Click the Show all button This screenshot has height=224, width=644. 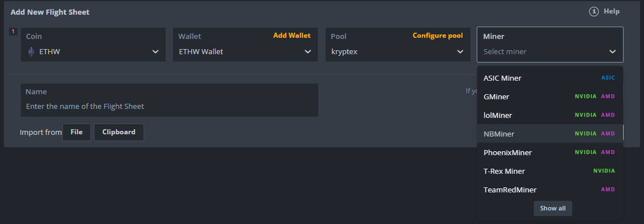point(552,208)
